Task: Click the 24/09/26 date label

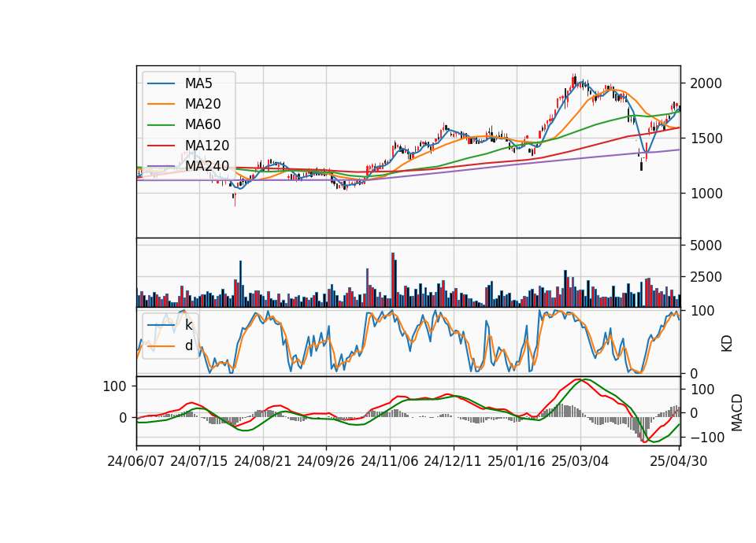Action: [326, 462]
